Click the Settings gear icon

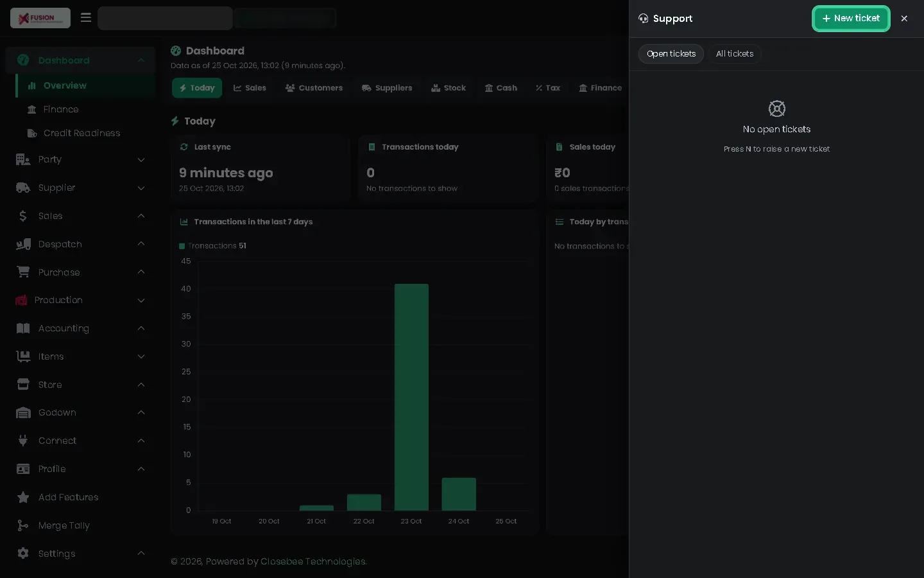click(x=23, y=554)
